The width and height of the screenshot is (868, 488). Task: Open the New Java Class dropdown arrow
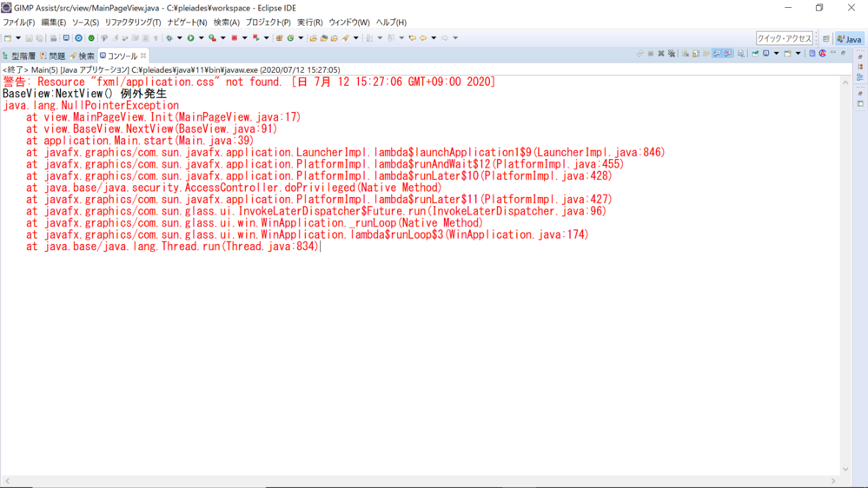301,38
